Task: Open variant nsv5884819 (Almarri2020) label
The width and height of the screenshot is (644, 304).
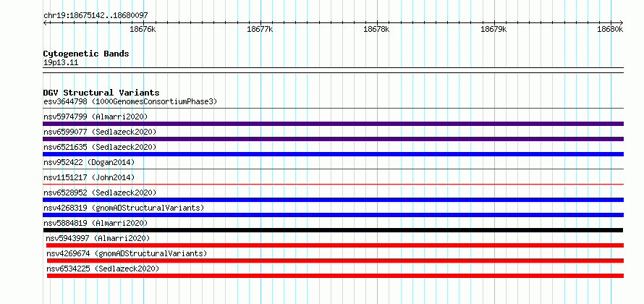Action: (96, 223)
